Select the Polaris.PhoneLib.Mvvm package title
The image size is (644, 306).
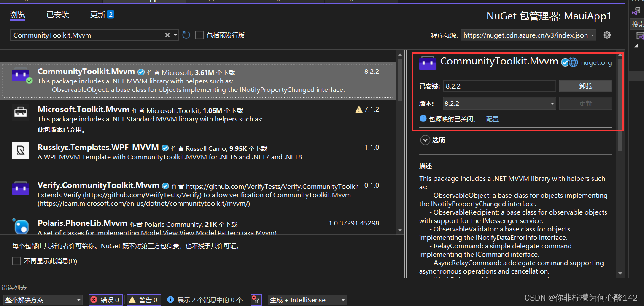[82, 223]
